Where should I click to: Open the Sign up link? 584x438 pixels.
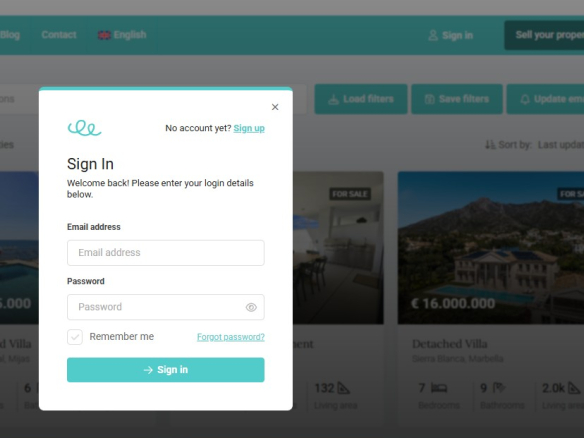pyautogui.click(x=249, y=128)
